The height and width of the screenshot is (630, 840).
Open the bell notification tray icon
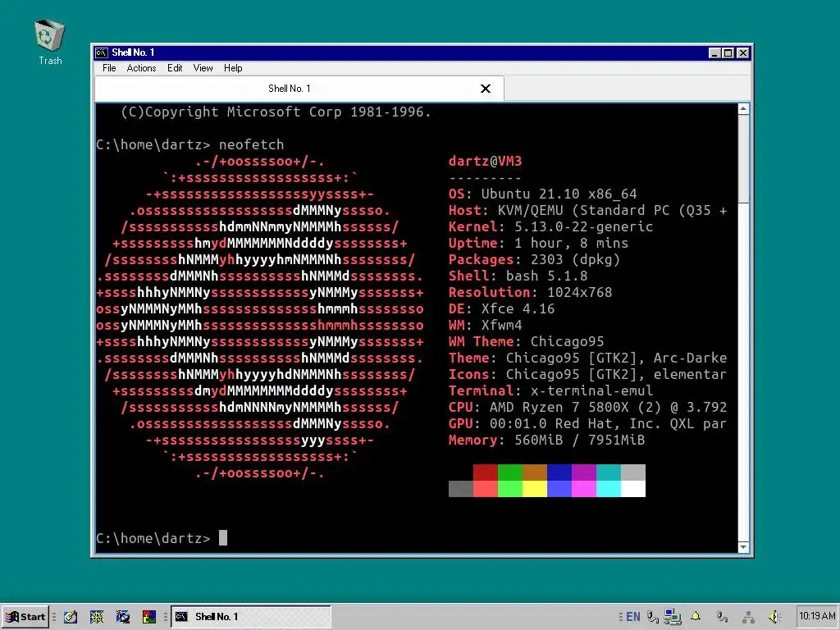(696, 617)
